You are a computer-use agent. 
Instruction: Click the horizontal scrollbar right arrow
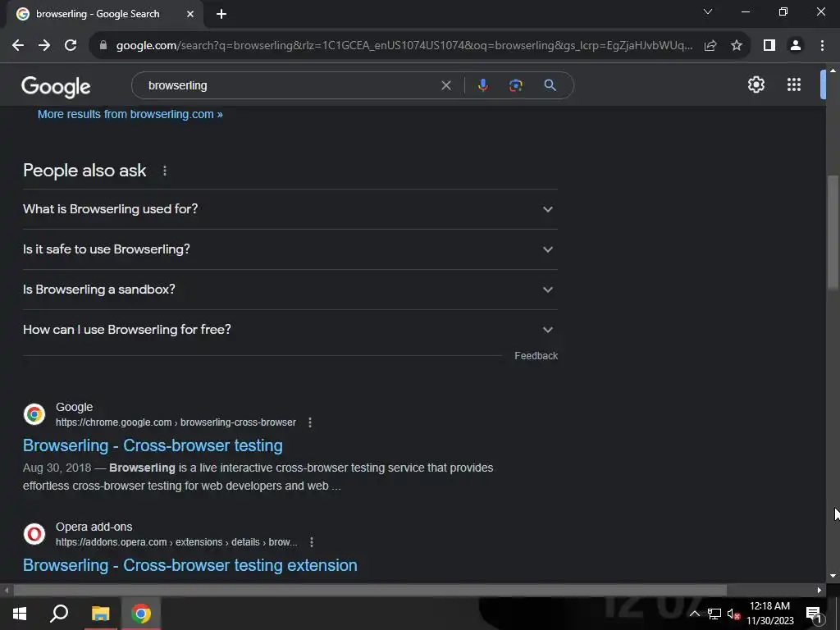click(x=819, y=591)
